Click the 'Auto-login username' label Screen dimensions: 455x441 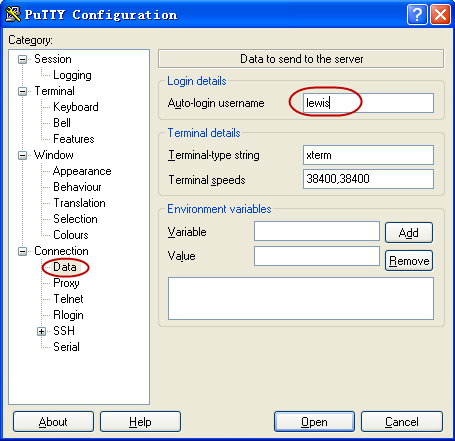[x=216, y=103]
